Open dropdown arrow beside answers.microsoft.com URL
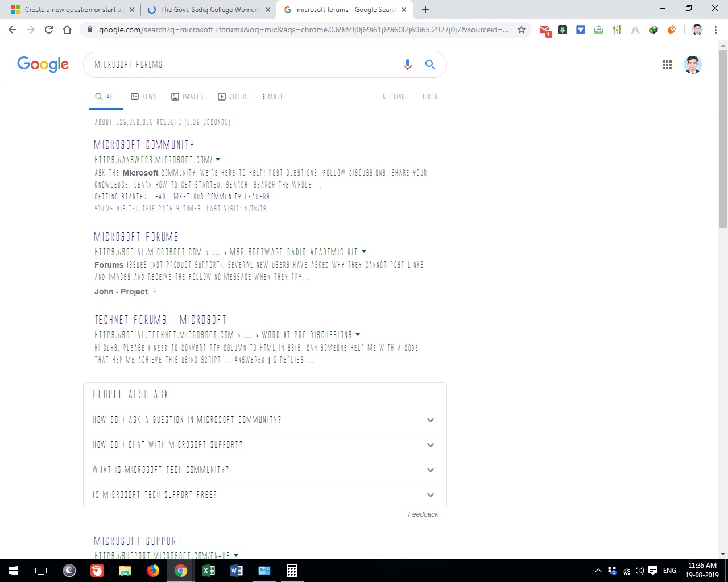Image resolution: width=728 pixels, height=582 pixels. point(218,160)
